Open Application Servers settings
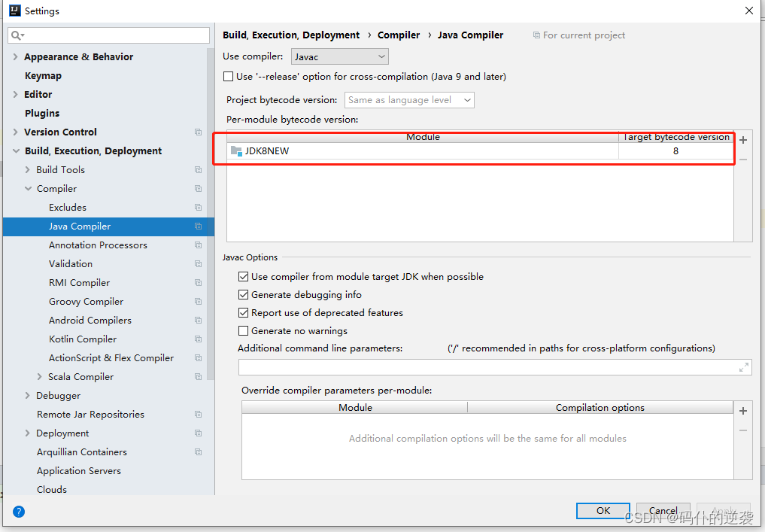The image size is (765, 532). 78,470
